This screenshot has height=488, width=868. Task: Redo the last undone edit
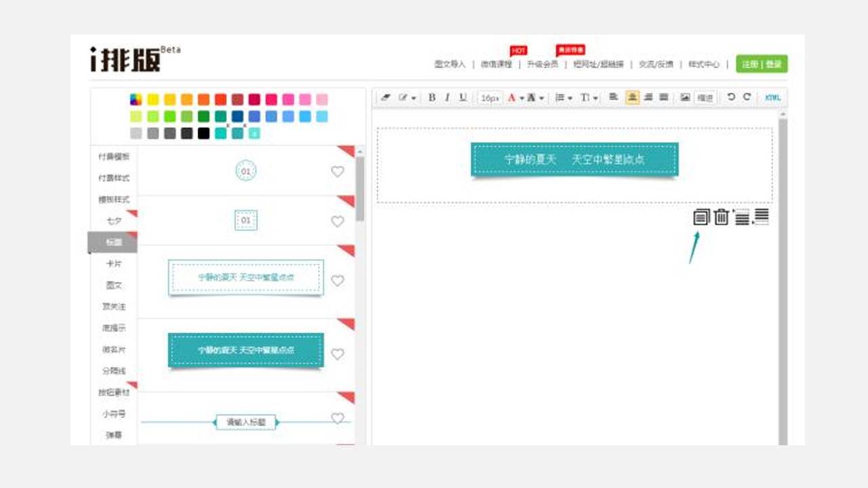click(747, 97)
